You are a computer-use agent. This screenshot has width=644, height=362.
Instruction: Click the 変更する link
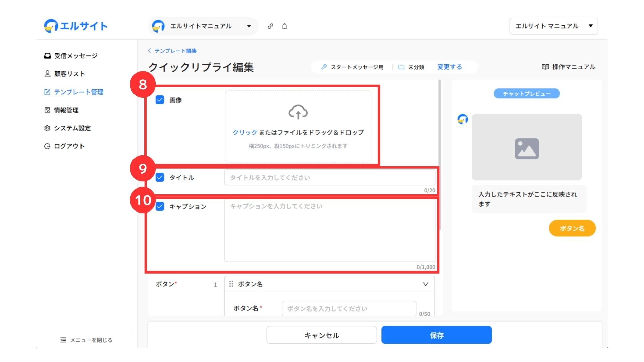[449, 67]
